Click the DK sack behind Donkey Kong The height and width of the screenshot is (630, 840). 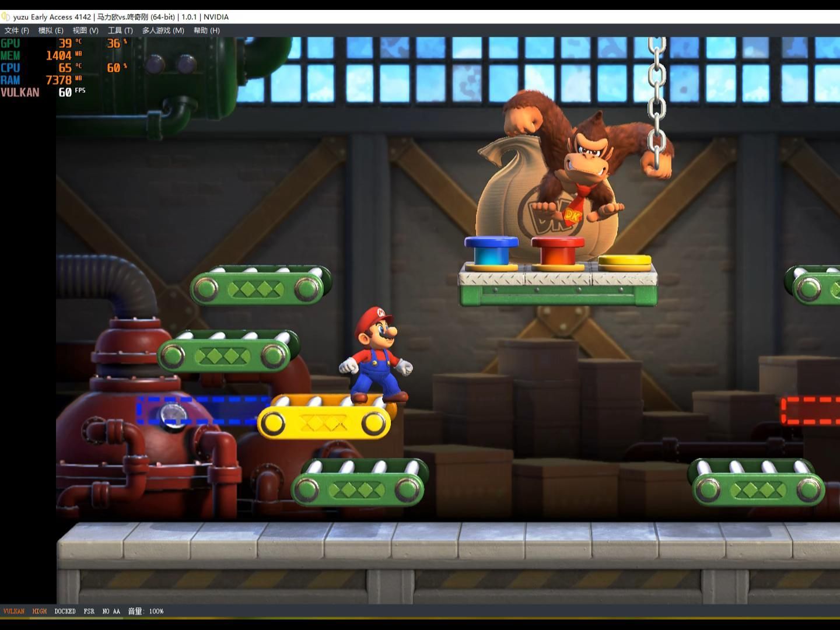coord(513,198)
